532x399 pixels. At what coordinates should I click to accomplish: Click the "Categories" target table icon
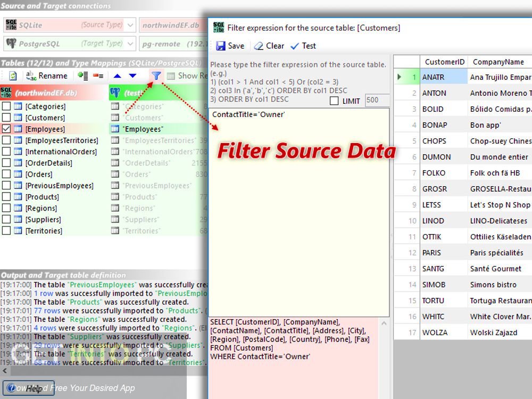point(115,106)
